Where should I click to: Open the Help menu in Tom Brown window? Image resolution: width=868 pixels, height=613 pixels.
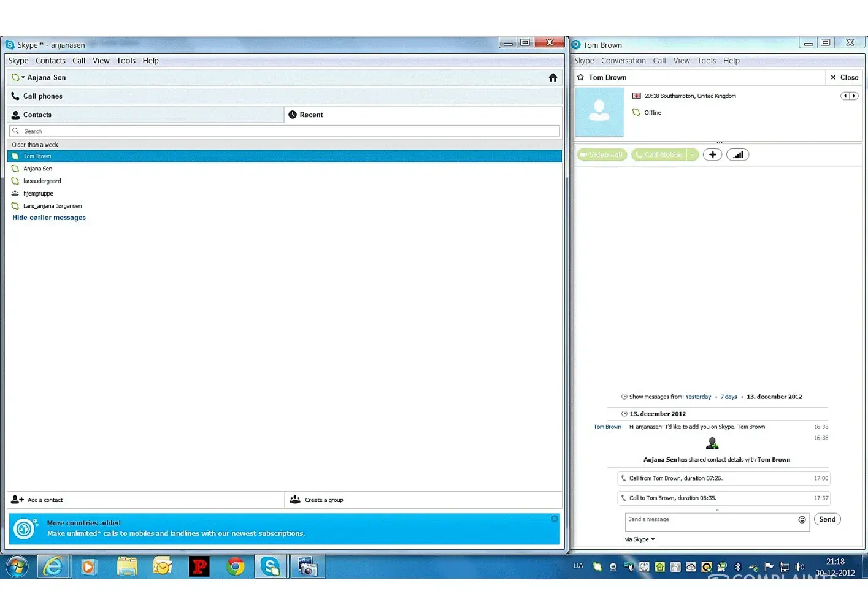(x=731, y=61)
